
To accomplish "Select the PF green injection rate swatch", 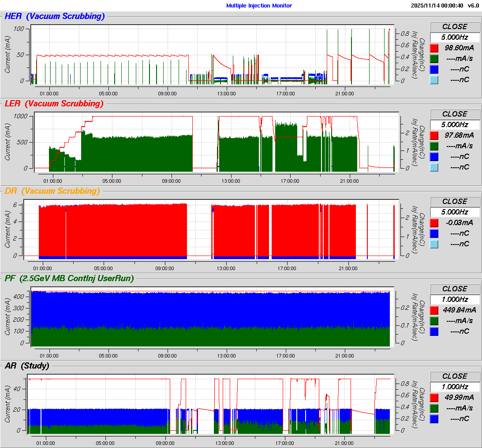I will [x=434, y=321].
